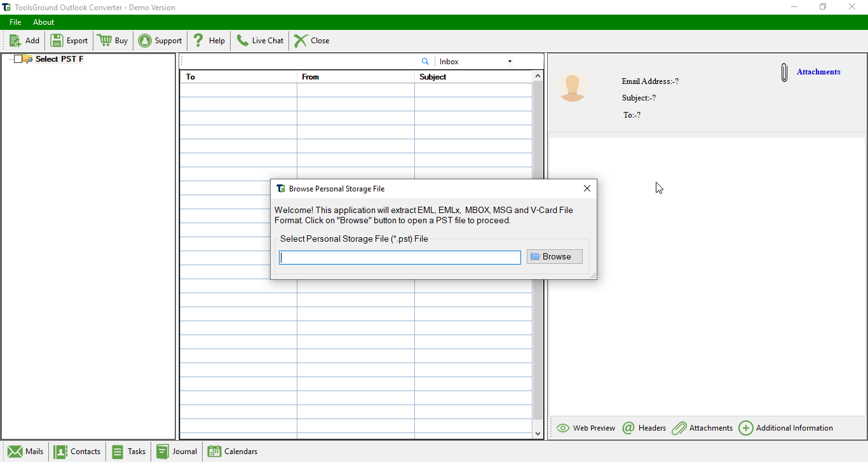Viewport: 868px width, 463px height.
Task: Start a Live Chat from toolbar
Action: [260, 41]
